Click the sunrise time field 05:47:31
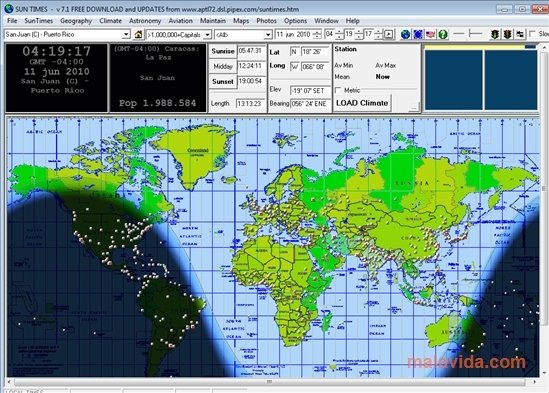This screenshot has width=549, height=393. click(251, 51)
